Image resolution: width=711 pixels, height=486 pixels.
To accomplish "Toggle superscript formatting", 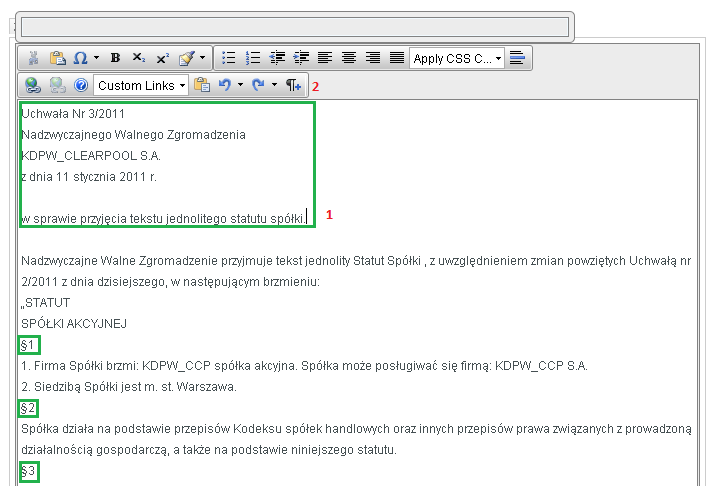I will [x=162, y=58].
